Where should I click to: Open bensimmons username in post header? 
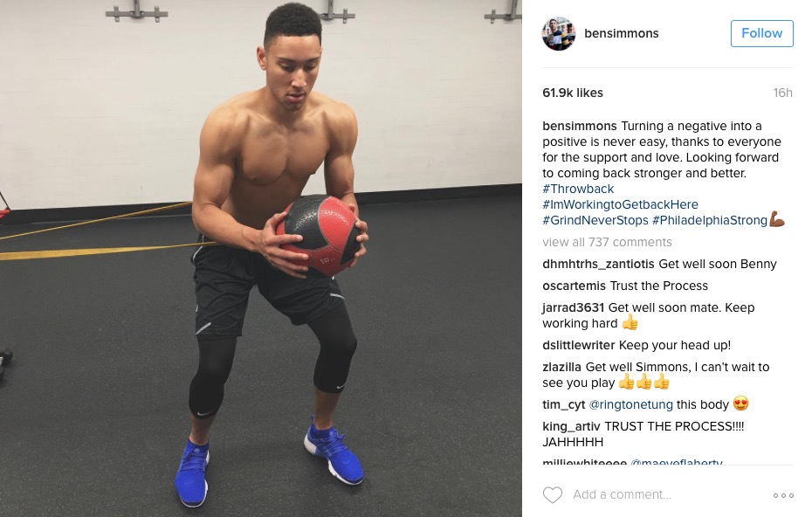coord(622,33)
